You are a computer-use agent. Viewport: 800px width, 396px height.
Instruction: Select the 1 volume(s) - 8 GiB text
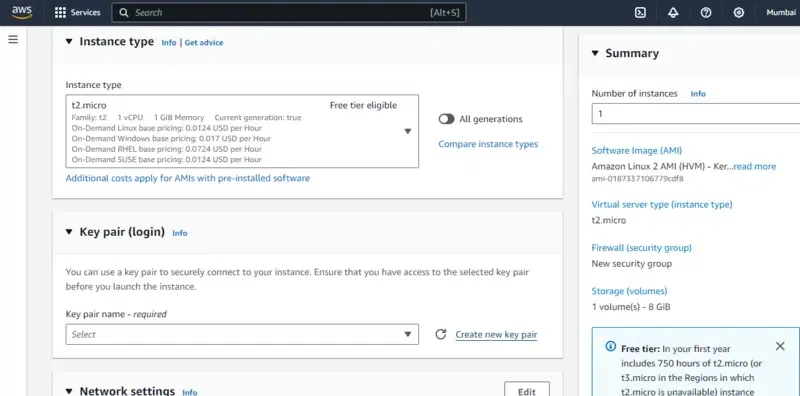click(631, 307)
